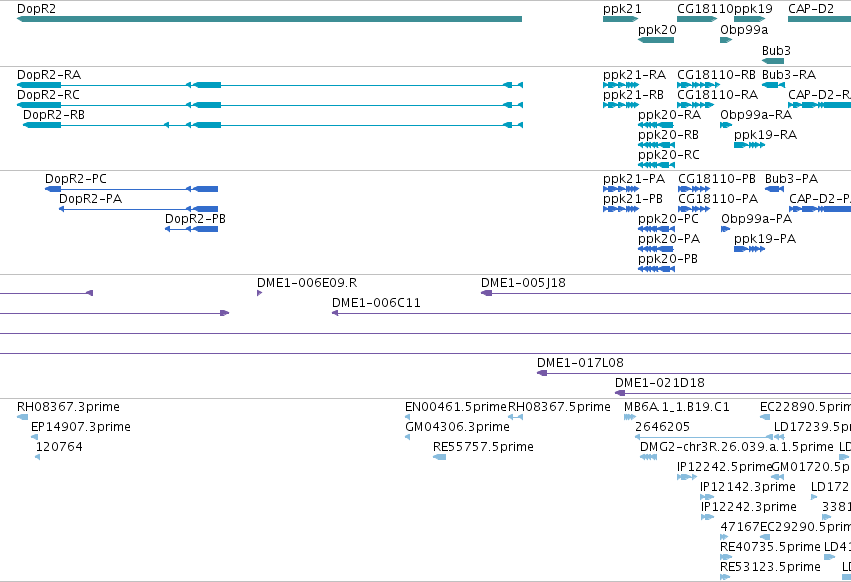Select the CG18110-RB transcript
Viewport: 851px width, 582px height.
coord(698,85)
